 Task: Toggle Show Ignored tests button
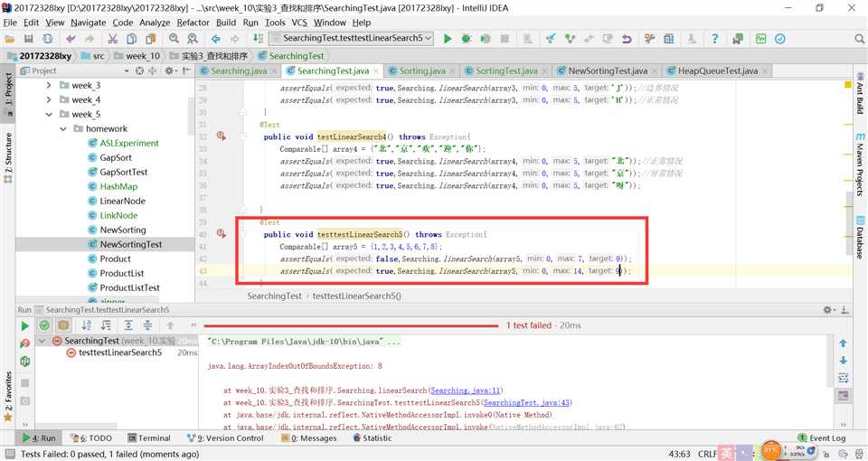click(63, 325)
